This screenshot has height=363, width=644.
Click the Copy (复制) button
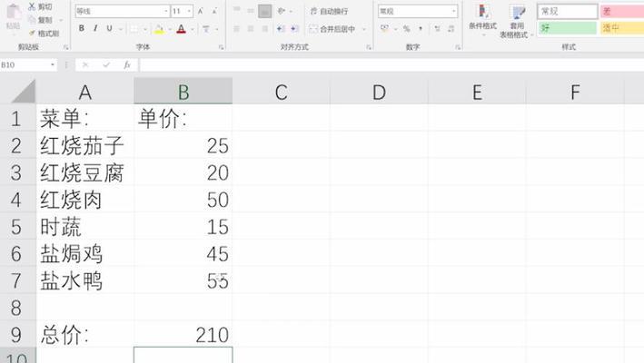click(x=41, y=20)
